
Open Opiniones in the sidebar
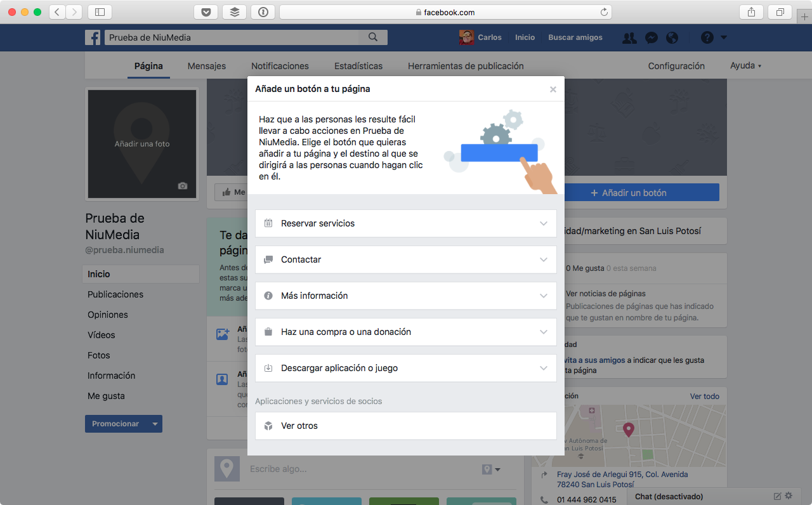(x=108, y=315)
